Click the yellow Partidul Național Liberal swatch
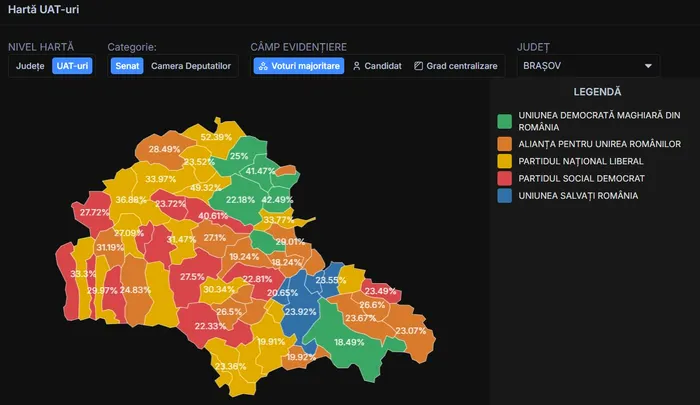This screenshot has width=700, height=405. coord(505,161)
